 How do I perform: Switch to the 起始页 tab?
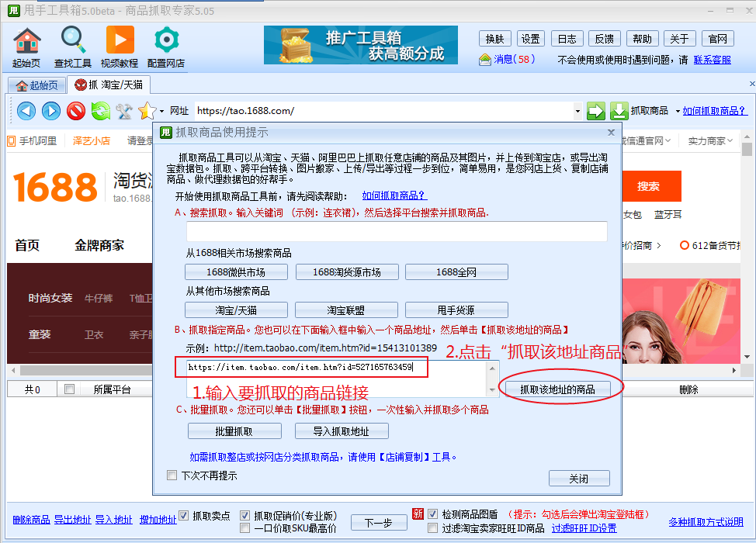point(36,85)
